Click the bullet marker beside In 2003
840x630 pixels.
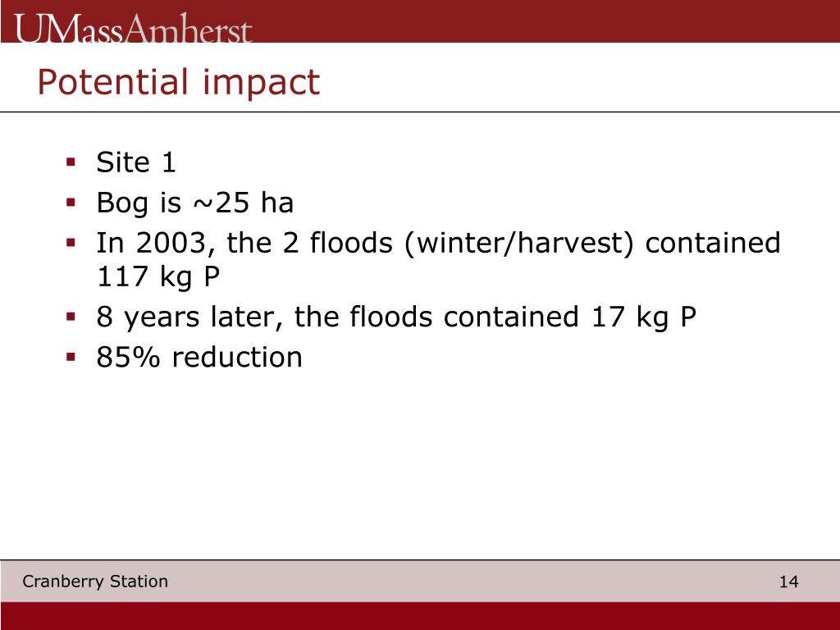point(71,243)
